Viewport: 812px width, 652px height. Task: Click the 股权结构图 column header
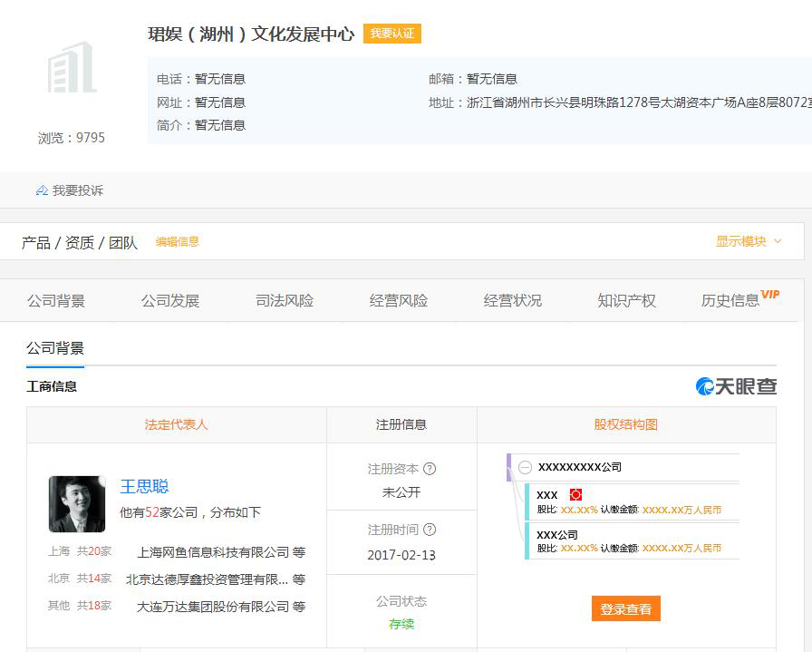click(625, 425)
